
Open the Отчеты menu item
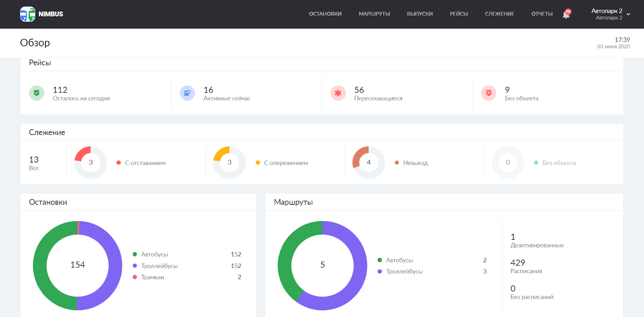(542, 14)
